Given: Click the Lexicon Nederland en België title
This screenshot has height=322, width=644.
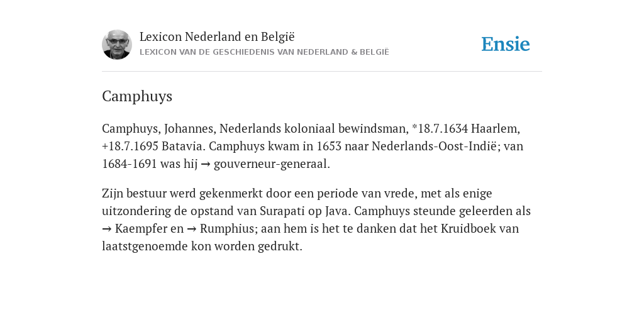Looking at the screenshot, I should point(217,36).
